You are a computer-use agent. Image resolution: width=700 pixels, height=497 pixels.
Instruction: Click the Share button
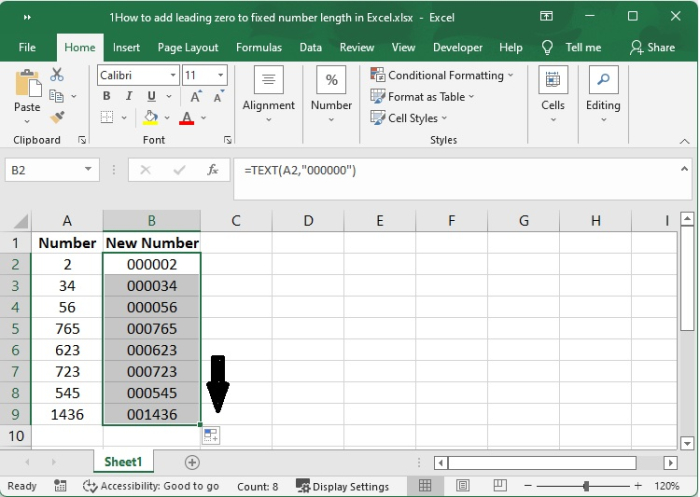coord(652,47)
